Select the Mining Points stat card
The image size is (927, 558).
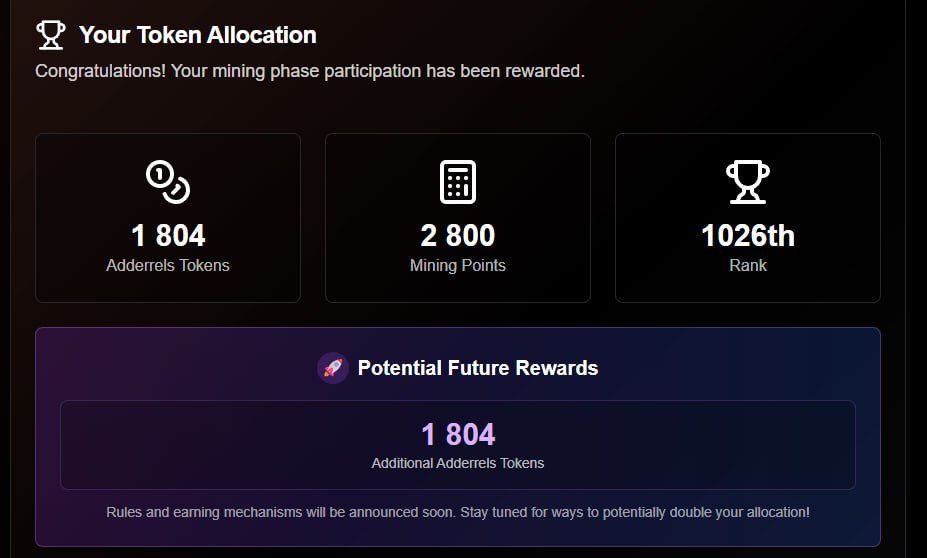(458, 218)
